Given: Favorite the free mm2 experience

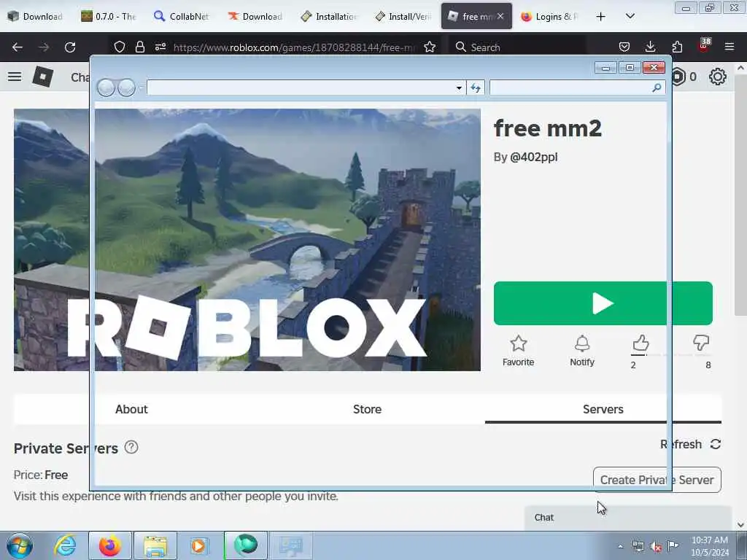Looking at the screenshot, I should coord(519,351).
